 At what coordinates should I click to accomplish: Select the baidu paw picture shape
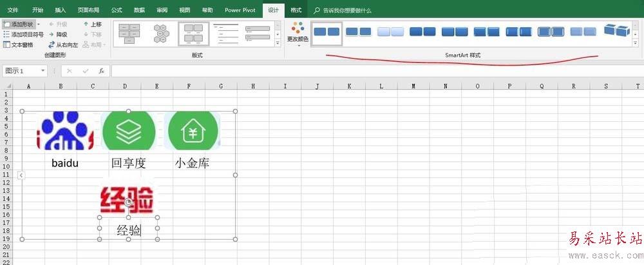coord(65,130)
